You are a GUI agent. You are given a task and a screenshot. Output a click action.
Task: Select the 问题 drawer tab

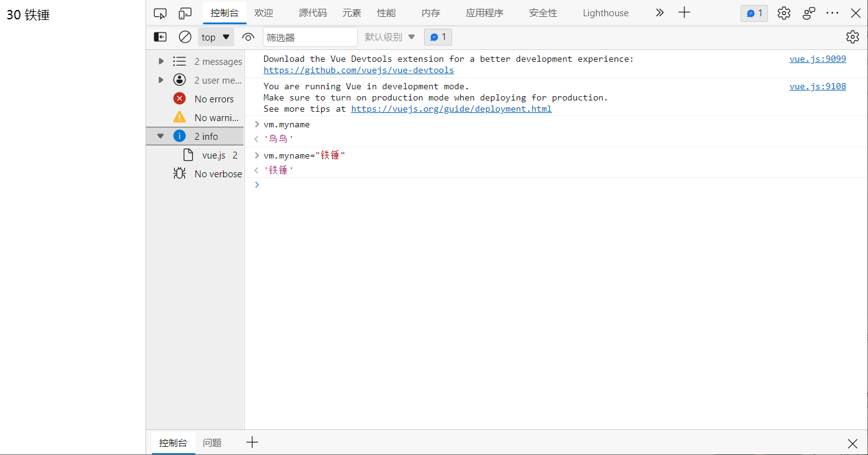pos(212,443)
